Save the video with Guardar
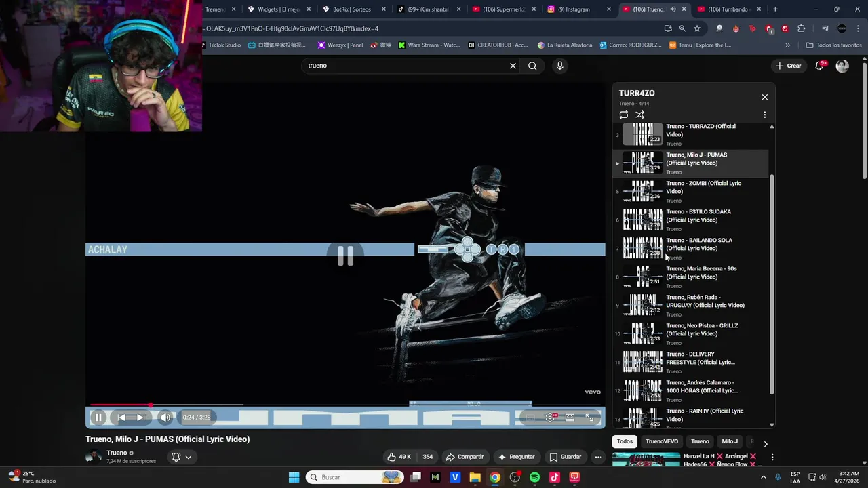The width and height of the screenshot is (868, 488). click(566, 457)
